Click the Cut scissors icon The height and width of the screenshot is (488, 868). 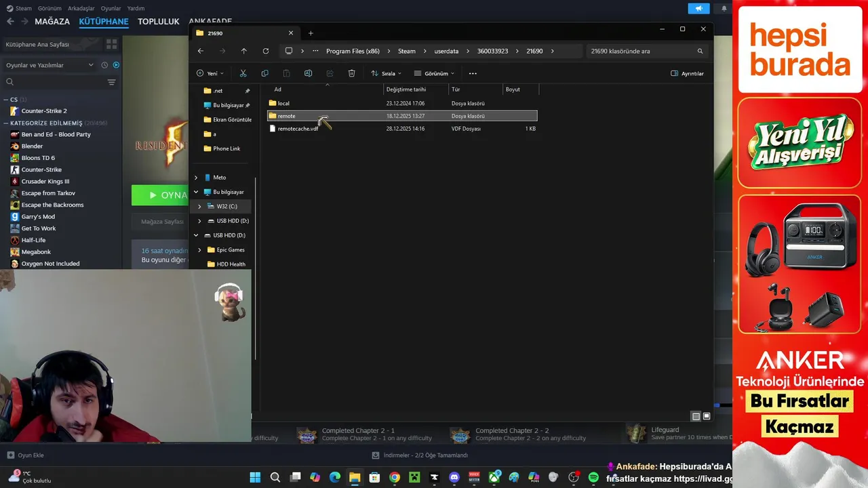pos(243,73)
